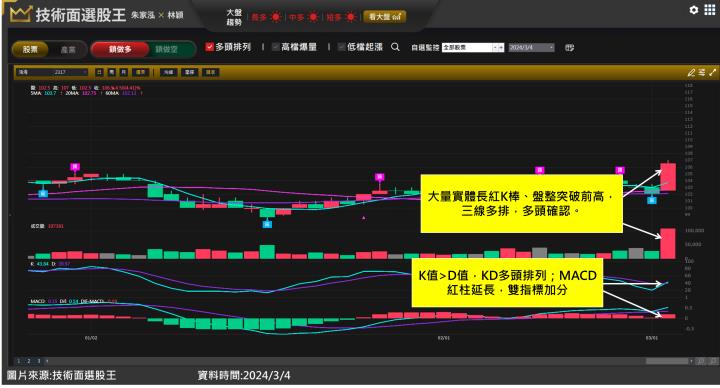Click the last tall red candlestick
720x388 pixels.
668,177
